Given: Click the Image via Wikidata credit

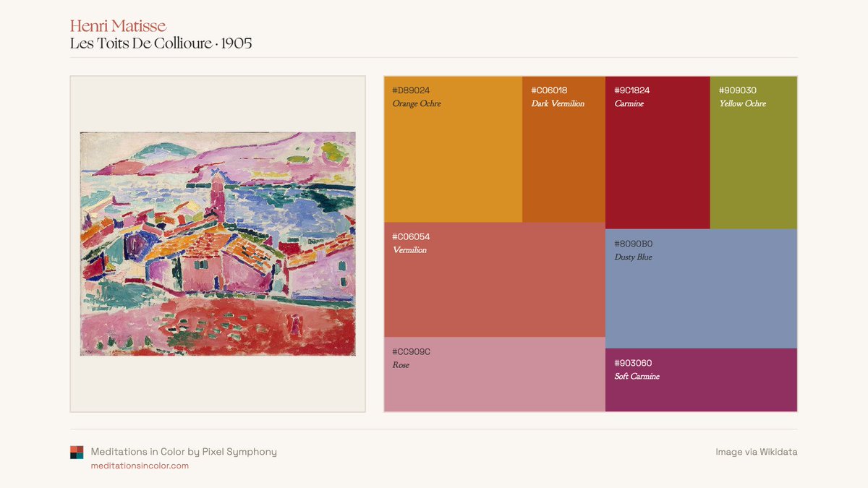Looking at the screenshot, I should [x=756, y=452].
